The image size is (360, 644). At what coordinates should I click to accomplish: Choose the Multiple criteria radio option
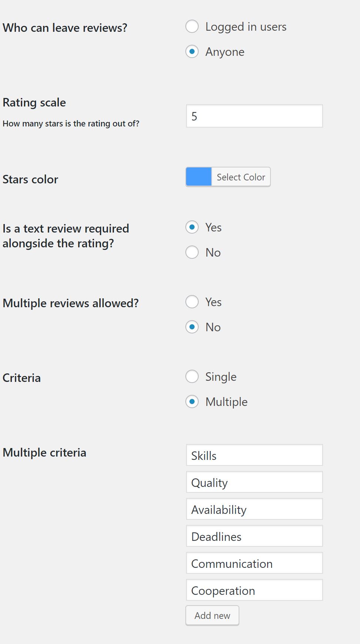(x=192, y=401)
